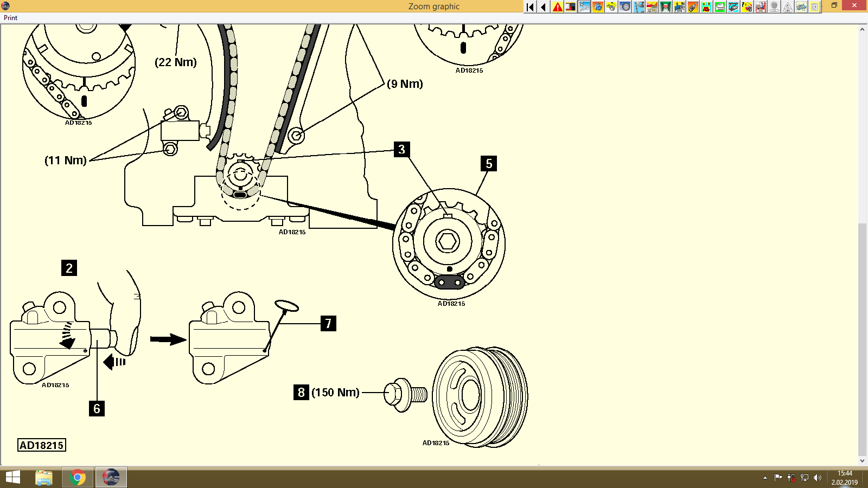
Task: Click the Windows Start button
Action: [12, 477]
